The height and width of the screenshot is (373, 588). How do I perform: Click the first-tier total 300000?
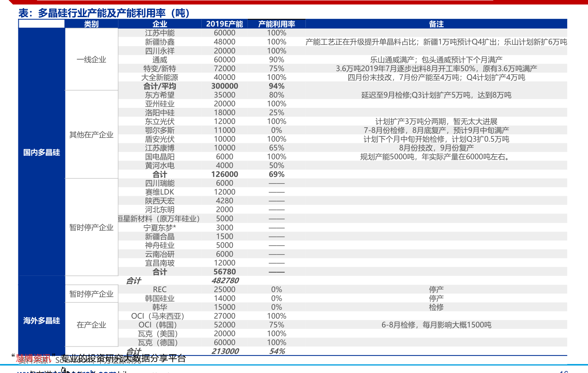[225, 86]
